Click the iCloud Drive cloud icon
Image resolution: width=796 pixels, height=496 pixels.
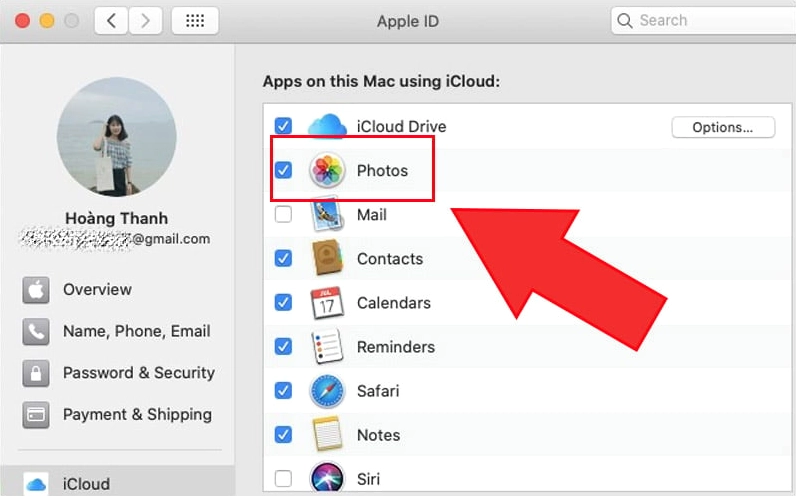click(x=327, y=127)
